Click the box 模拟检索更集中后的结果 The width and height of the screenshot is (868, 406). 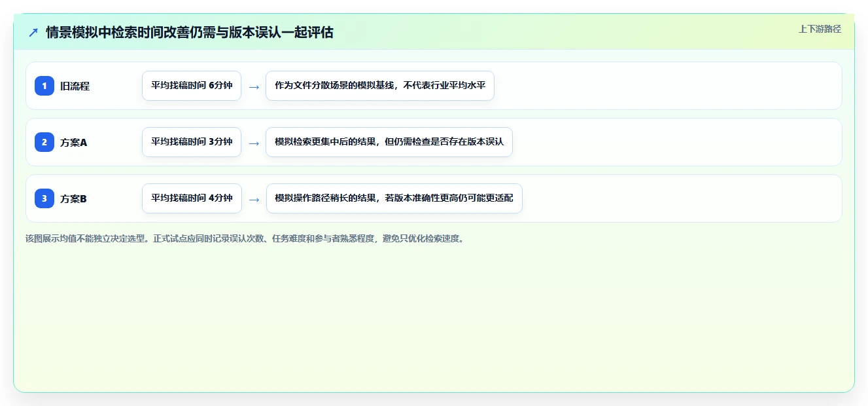click(389, 142)
